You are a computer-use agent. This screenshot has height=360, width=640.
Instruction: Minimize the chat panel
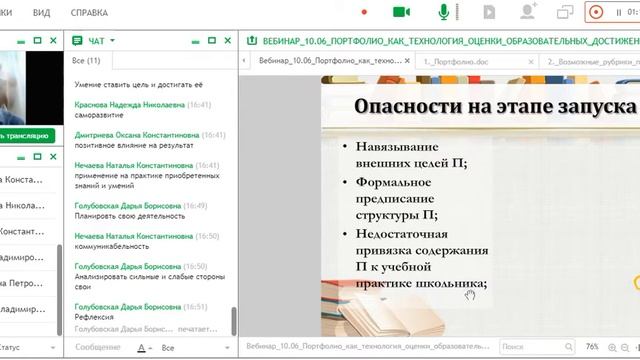[196, 41]
